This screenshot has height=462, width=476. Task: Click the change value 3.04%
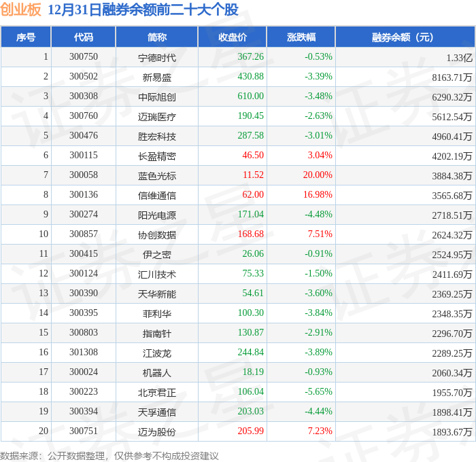point(320,156)
